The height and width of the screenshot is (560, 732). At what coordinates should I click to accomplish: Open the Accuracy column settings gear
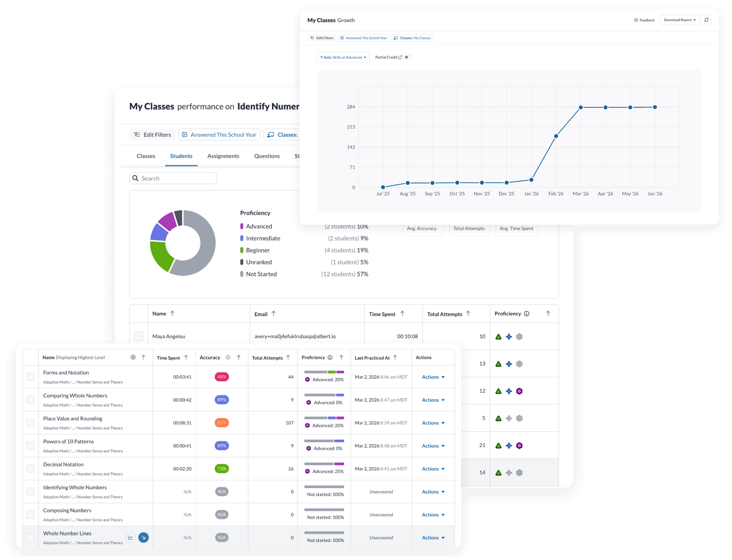228,357
